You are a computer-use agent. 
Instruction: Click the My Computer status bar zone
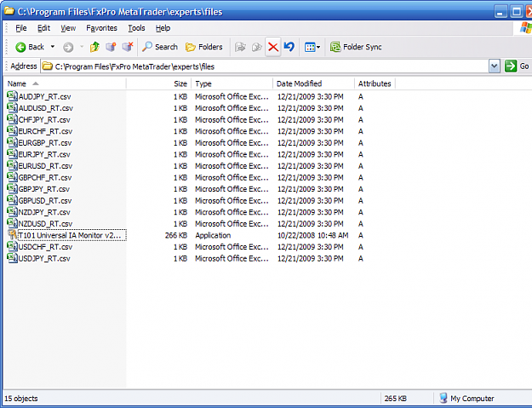pos(466,398)
